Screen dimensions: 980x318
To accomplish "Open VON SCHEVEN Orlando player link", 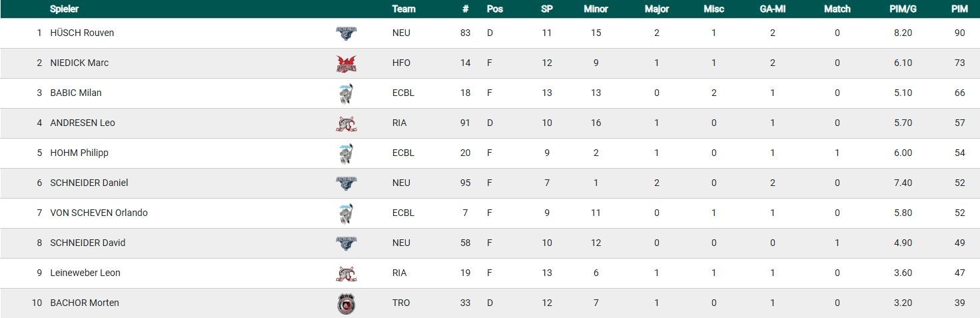I will (x=99, y=213).
